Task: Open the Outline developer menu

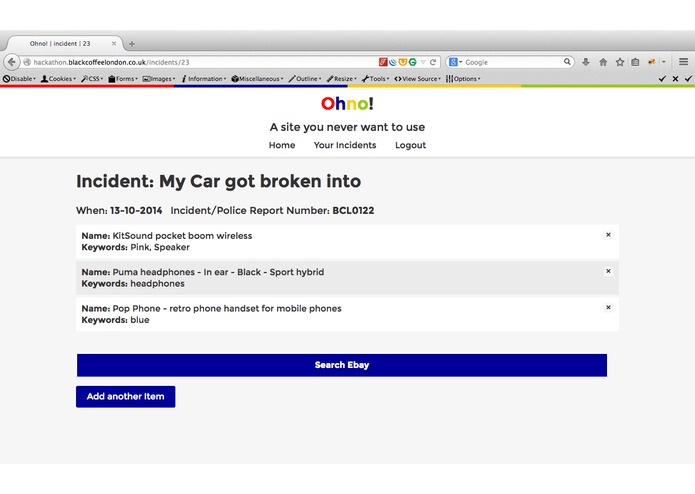Action: (305, 79)
